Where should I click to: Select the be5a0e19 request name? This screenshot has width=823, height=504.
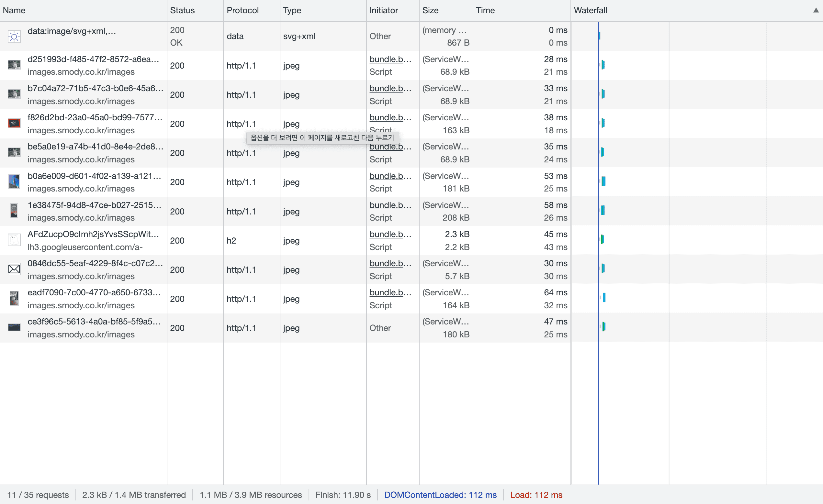click(x=95, y=147)
